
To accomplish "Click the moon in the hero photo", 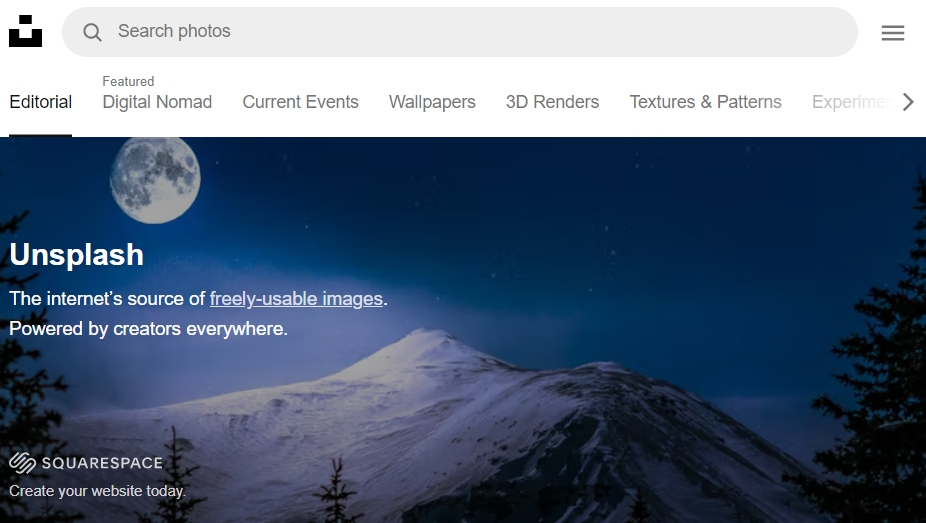I will coord(155,179).
